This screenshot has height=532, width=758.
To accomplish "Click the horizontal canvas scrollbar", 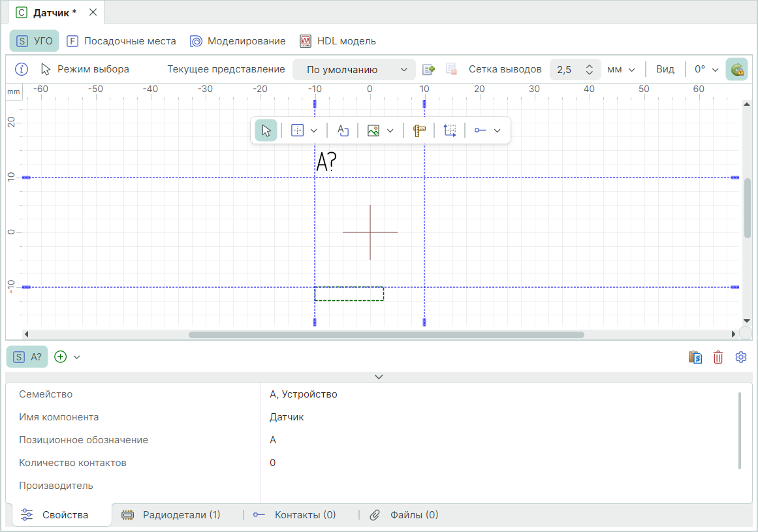I will 386,334.
